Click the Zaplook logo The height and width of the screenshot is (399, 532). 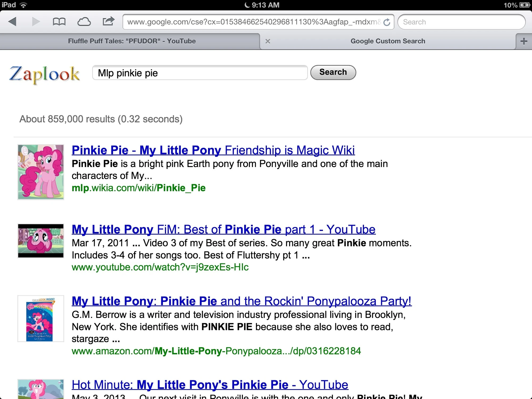(44, 74)
